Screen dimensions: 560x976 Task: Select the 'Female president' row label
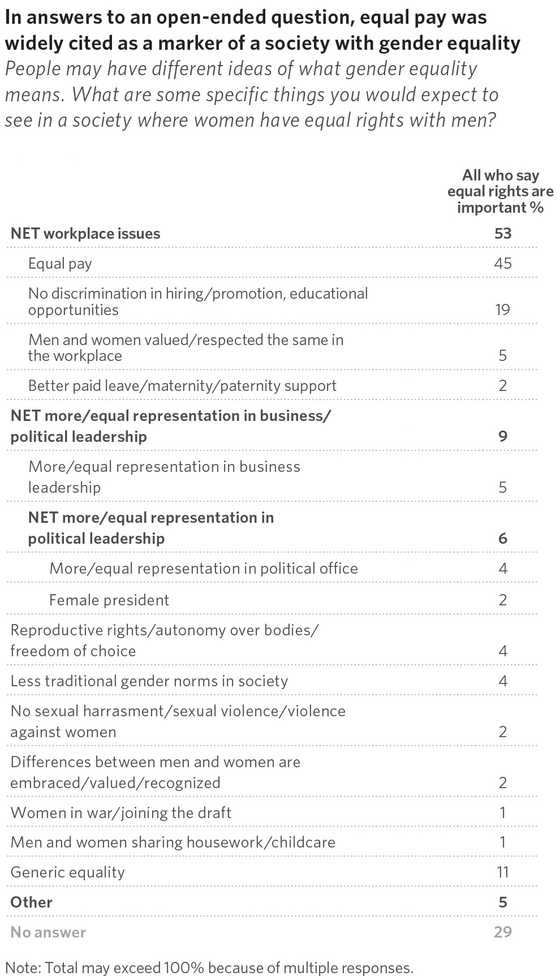point(109,600)
